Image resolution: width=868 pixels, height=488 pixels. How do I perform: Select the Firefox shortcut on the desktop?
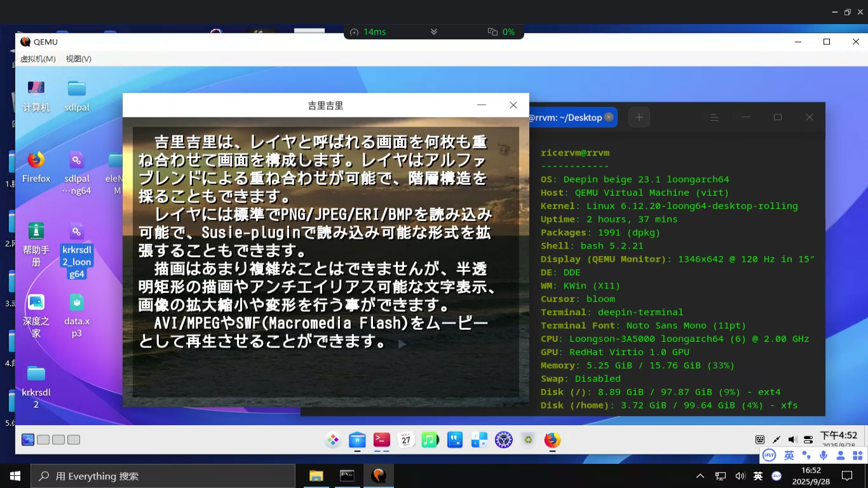pos(36,167)
